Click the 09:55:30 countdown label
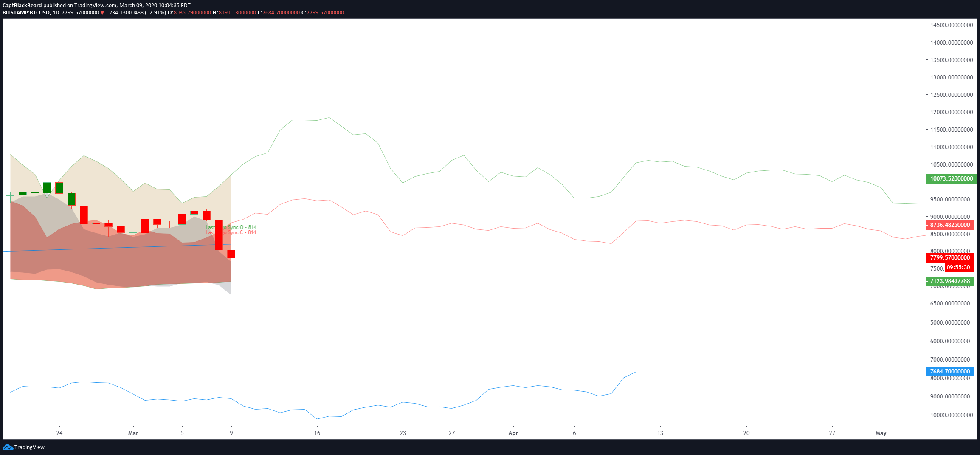980x455 pixels. click(x=958, y=267)
